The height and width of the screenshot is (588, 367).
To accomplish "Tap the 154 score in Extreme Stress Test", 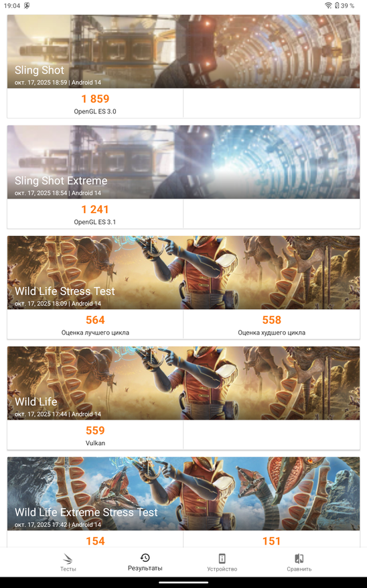I will pos(95,541).
